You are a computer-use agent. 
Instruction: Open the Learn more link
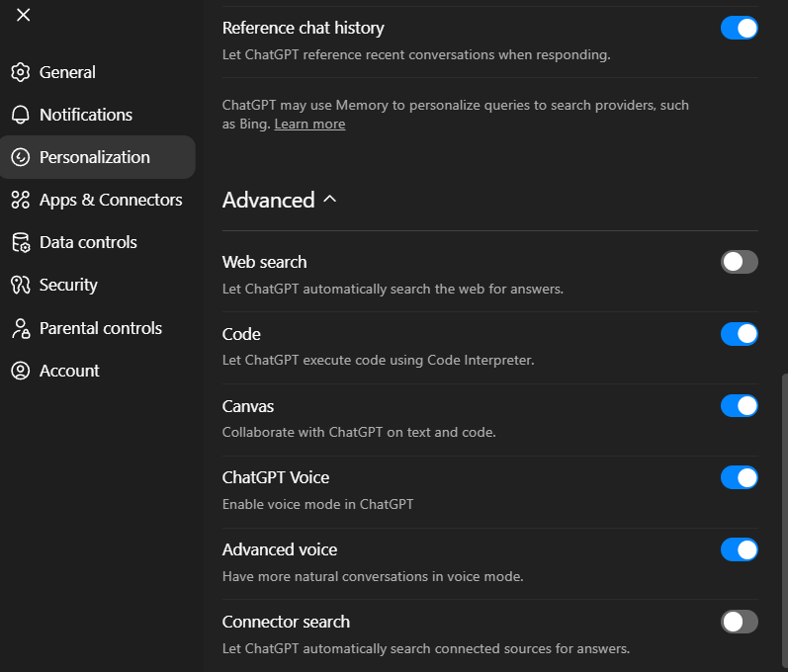(x=309, y=125)
